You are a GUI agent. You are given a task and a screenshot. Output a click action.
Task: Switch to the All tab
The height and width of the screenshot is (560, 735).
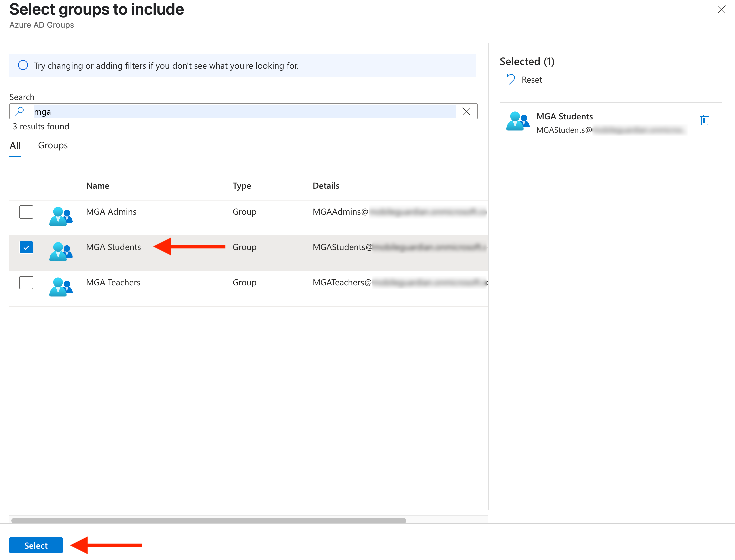15,145
